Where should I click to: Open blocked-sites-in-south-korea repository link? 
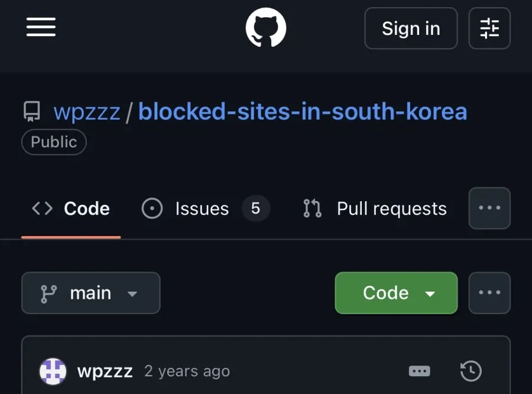(303, 111)
